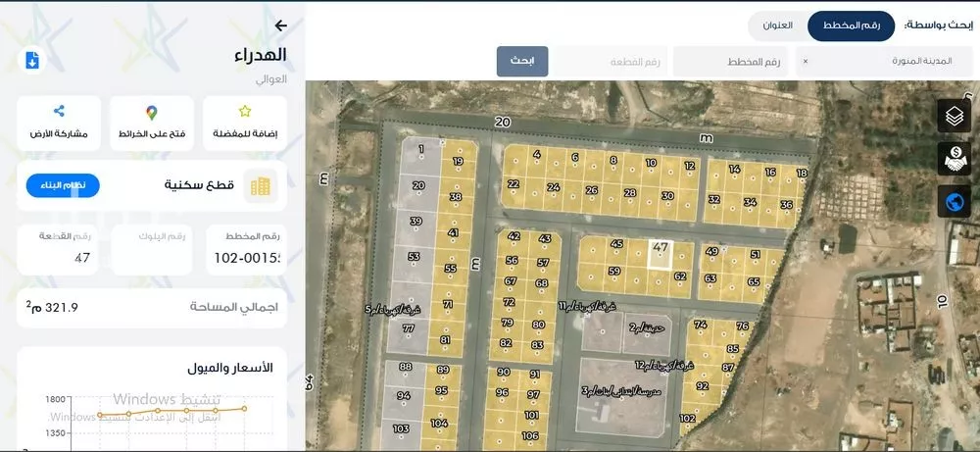Click the نظام البناء button
Image resolution: width=980 pixels, height=452 pixels.
point(63,185)
